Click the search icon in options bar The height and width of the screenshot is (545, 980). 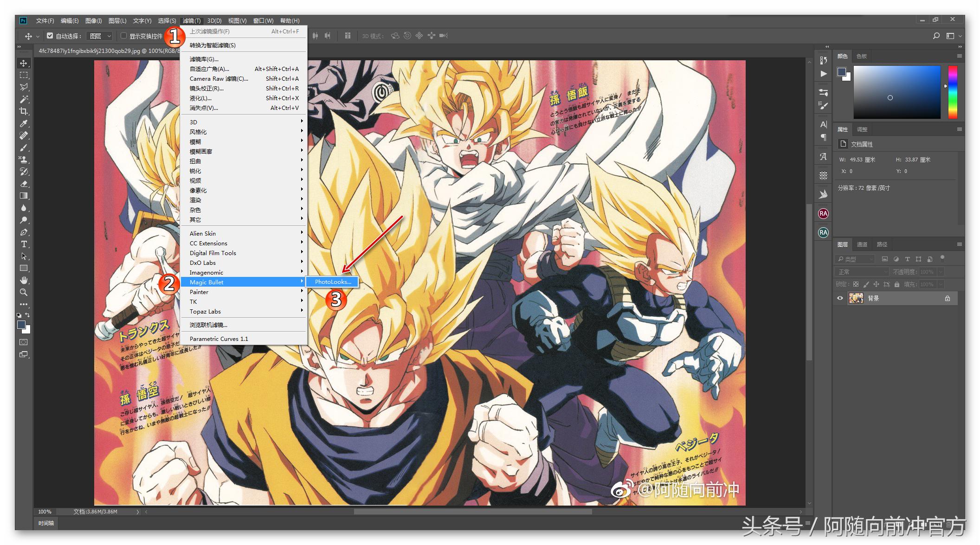pyautogui.click(x=936, y=36)
